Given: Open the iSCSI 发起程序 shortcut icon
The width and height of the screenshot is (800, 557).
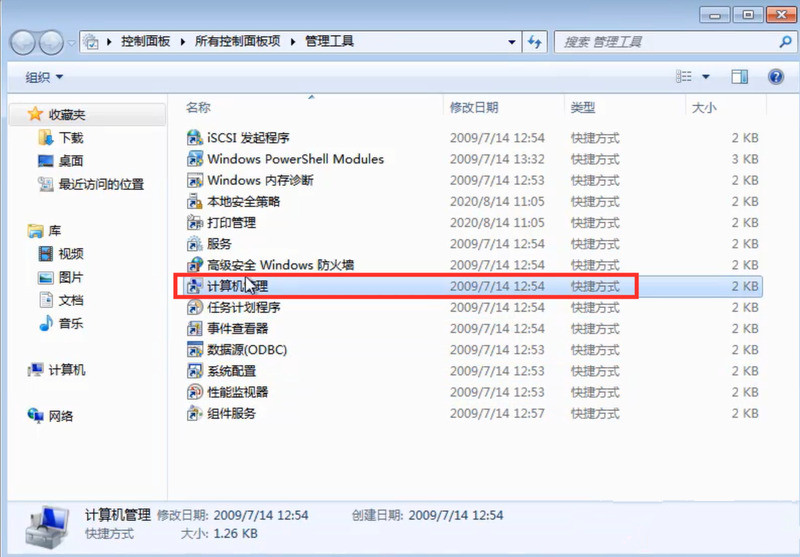Looking at the screenshot, I should click(195, 138).
